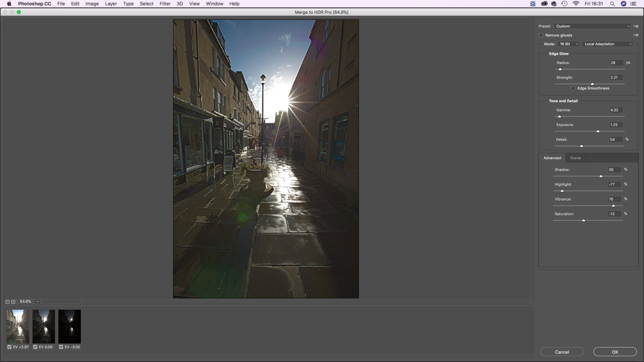This screenshot has width=644, height=362.
Task: Open the Preset dropdown showing Custom
Action: click(592, 26)
